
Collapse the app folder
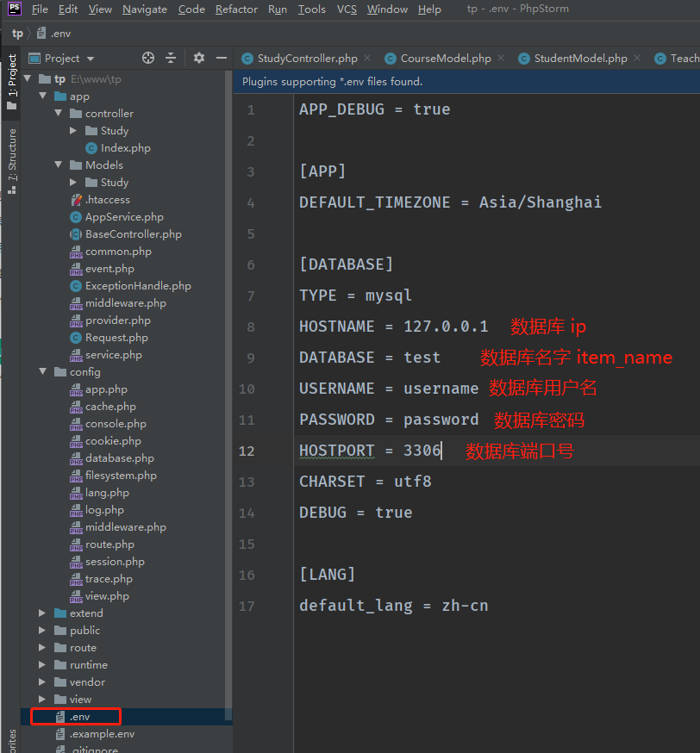tap(43, 96)
